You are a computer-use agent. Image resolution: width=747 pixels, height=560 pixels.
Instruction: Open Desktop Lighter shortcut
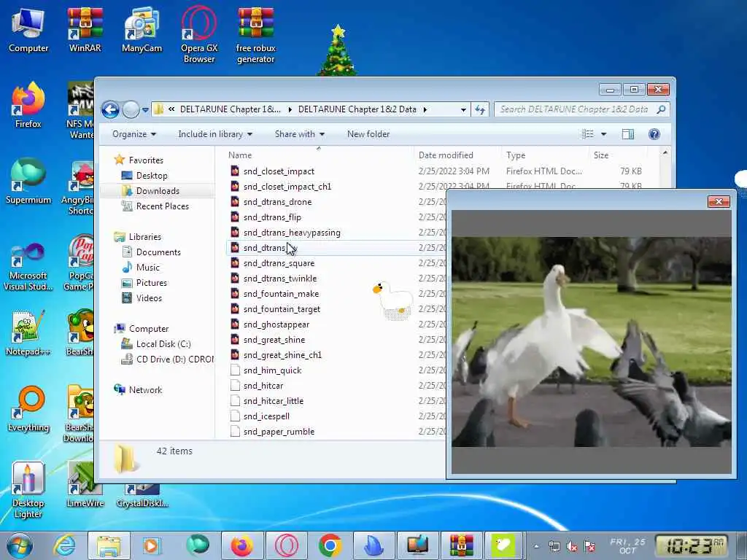coord(28,491)
